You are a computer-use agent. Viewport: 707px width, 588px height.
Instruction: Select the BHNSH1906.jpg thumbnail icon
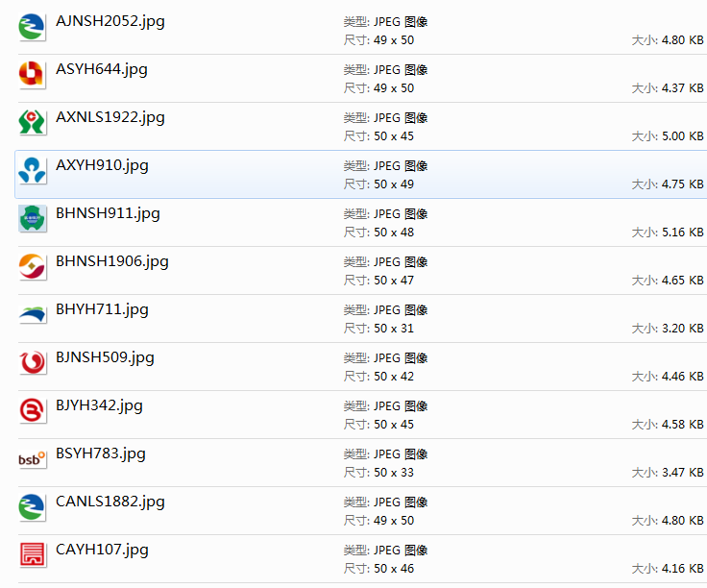32,266
